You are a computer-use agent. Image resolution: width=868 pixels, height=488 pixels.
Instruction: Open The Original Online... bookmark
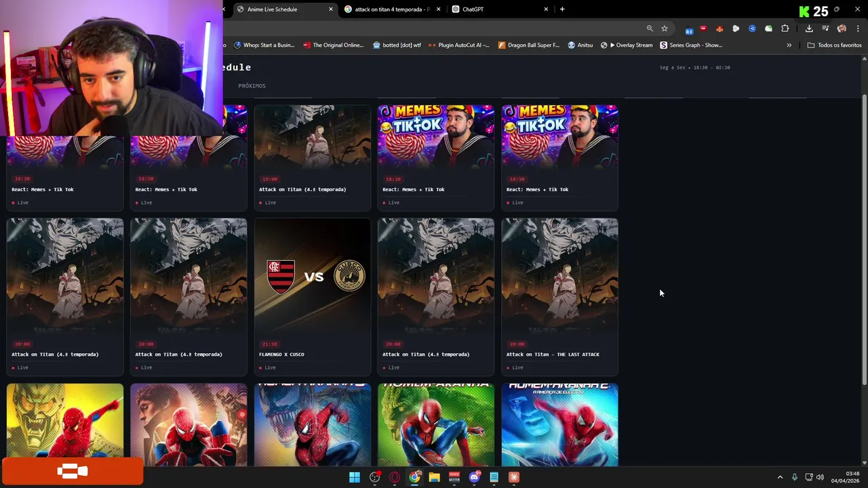click(x=333, y=45)
